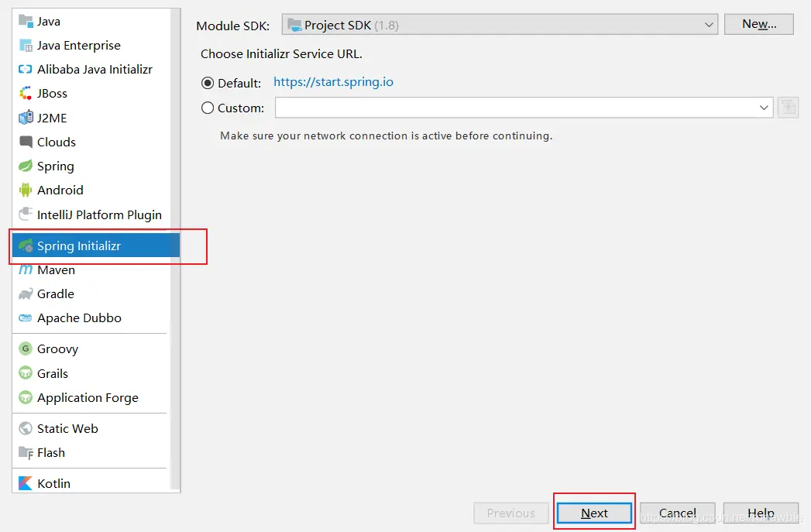Click the Cancel button
Screen dimensions: 811x532
[x=678, y=513]
